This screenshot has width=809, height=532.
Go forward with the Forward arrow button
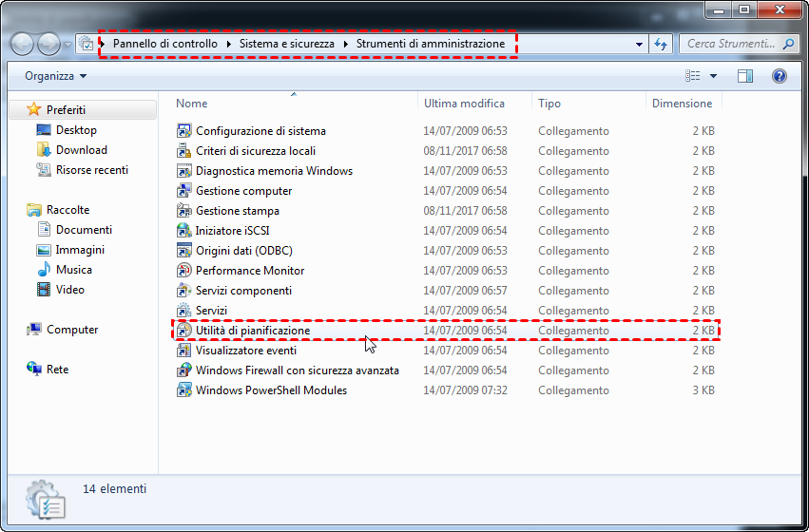[x=49, y=45]
